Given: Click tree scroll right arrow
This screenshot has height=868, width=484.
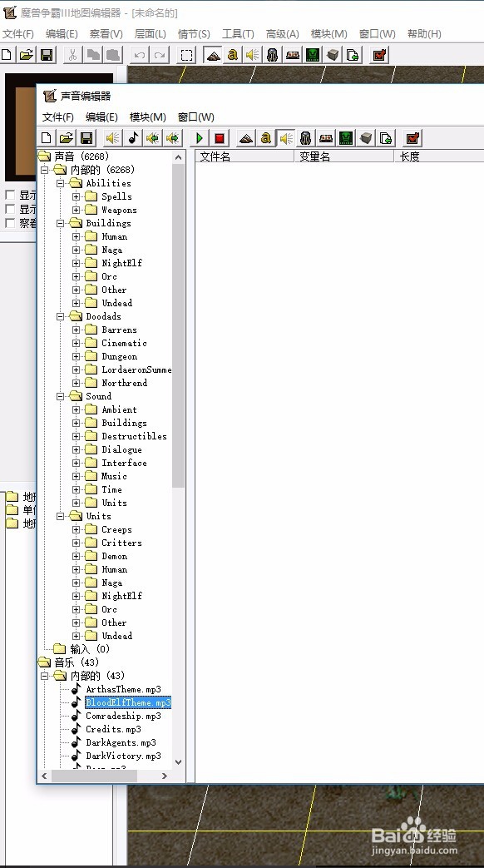Looking at the screenshot, I should pyautogui.click(x=165, y=776).
